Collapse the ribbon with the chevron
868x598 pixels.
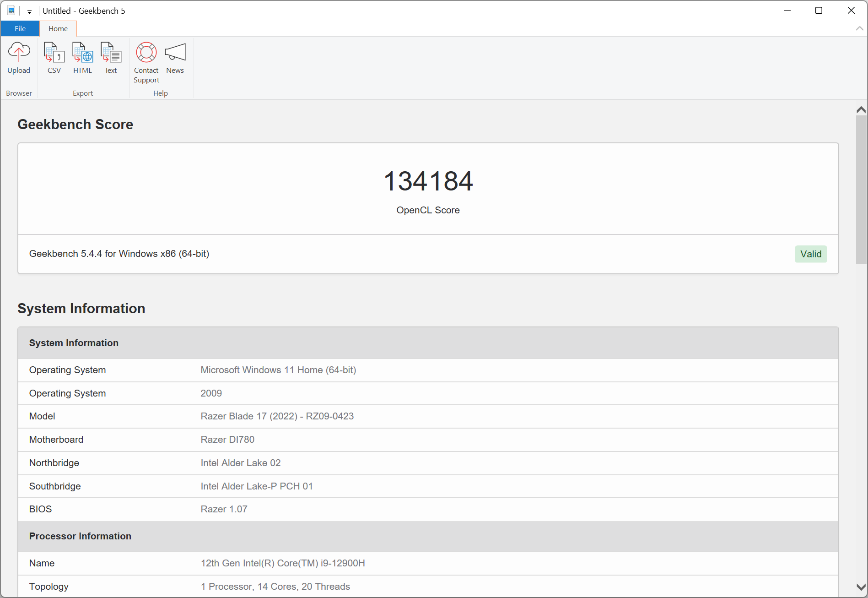coord(859,28)
